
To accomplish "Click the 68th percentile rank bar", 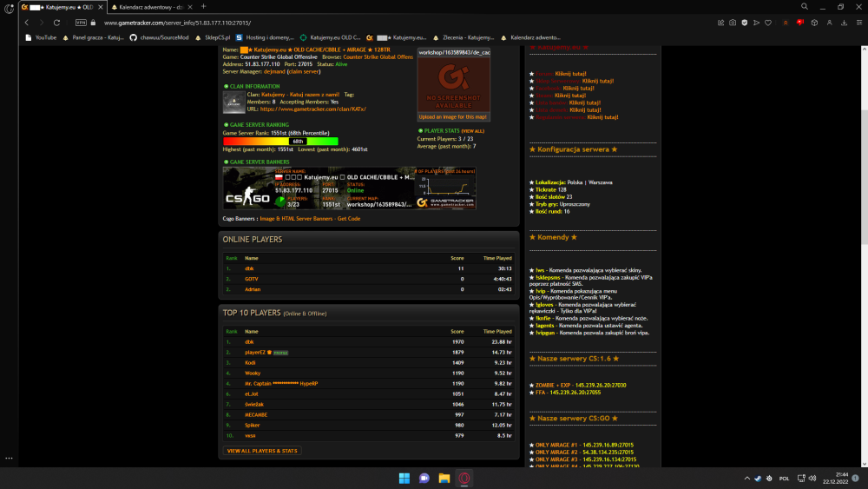I will tap(280, 142).
